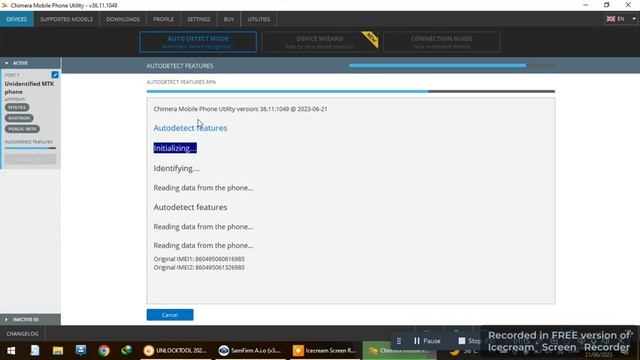Click the Original IMEI1 line
The height and width of the screenshot is (360, 640).
(199, 259)
